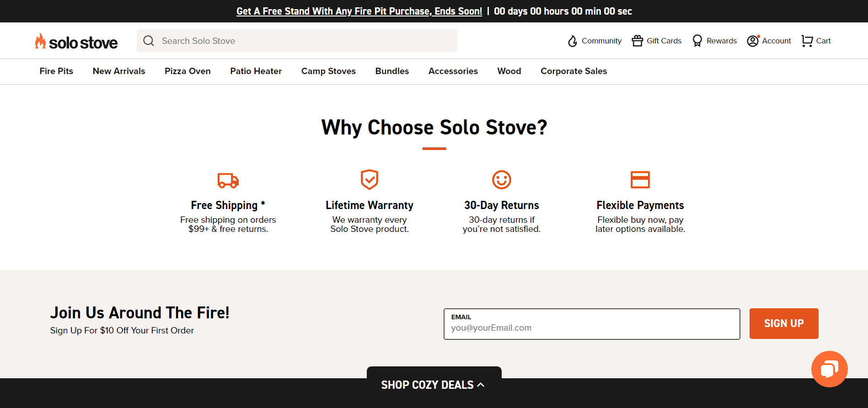The width and height of the screenshot is (868, 408).
Task: Expand the Shop Cozy Deals drawer
Action: tap(434, 385)
